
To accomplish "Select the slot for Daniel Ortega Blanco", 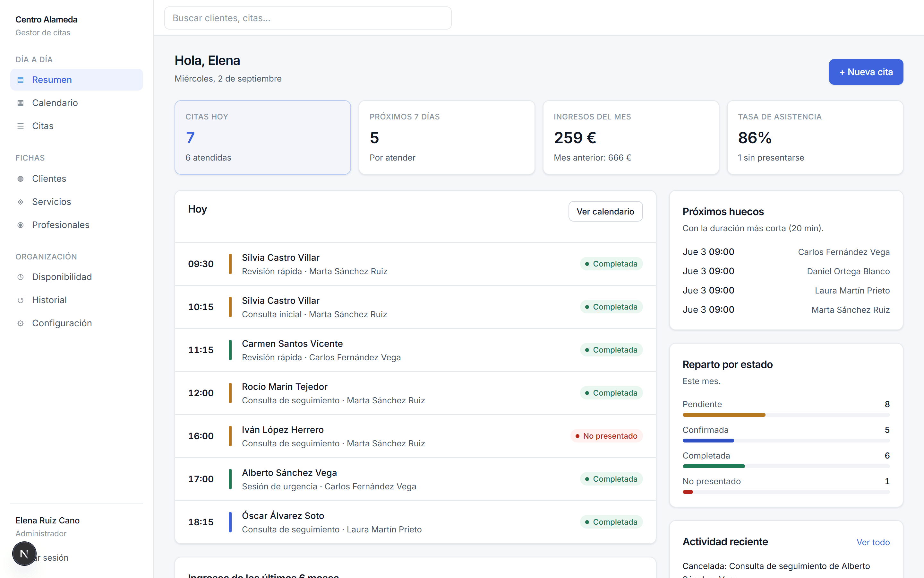I will click(786, 271).
